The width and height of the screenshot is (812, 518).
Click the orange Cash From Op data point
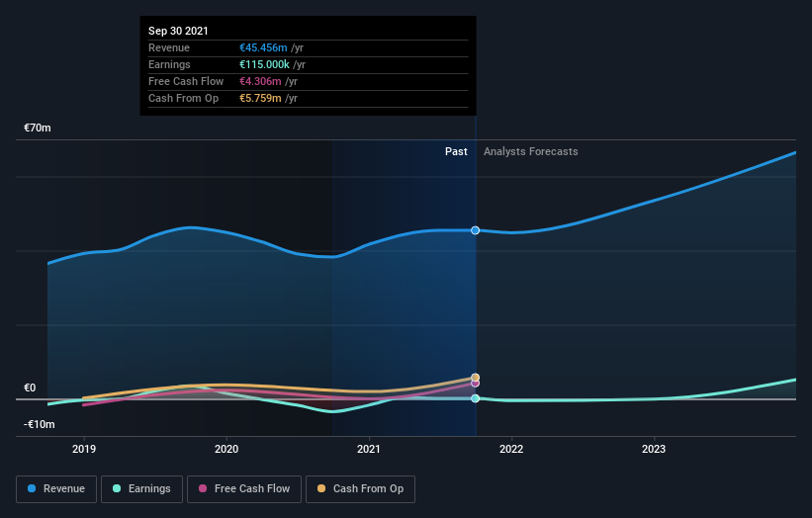pyautogui.click(x=475, y=378)
